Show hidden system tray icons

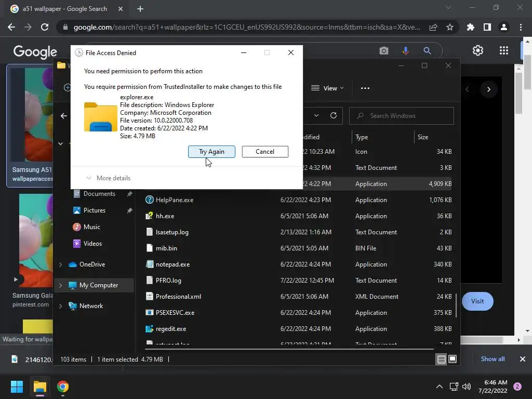click(x=440, y=387)
